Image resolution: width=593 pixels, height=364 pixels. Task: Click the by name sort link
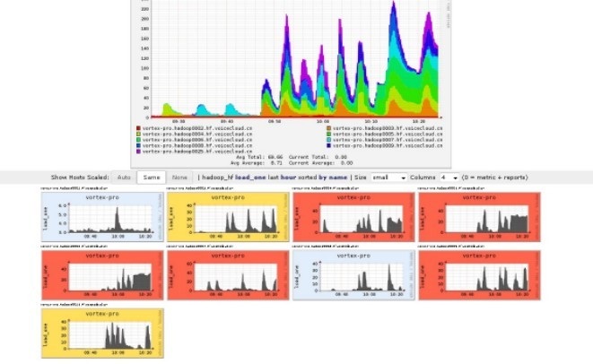click(333, 178)
